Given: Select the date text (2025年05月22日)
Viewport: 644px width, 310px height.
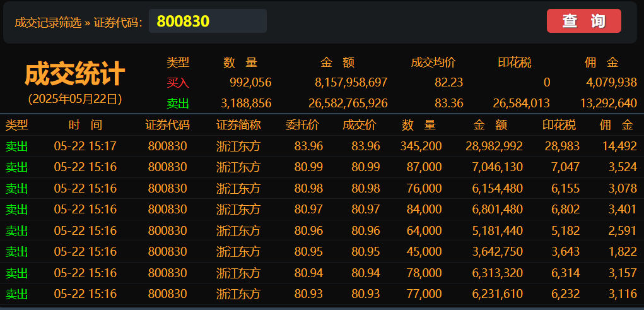Looking at the screenshot, I should coord(75,100).
